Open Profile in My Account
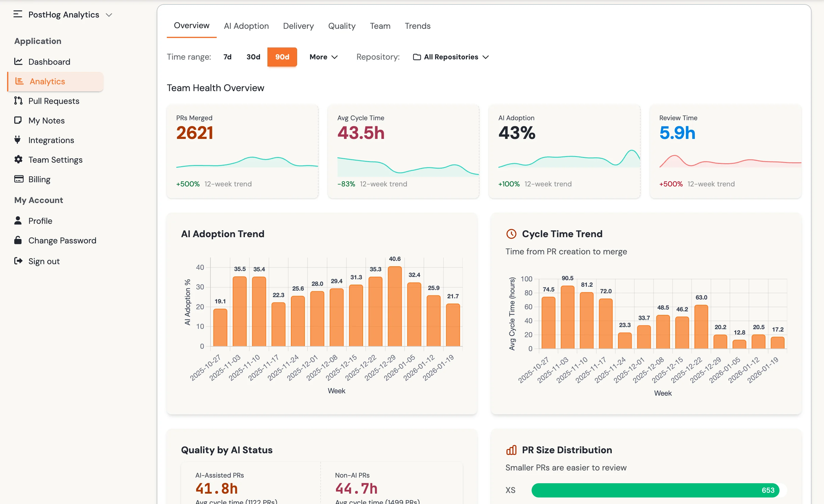The width and height of the screenshot is (824, 504). pyautogui.click(x=56, y=221)
